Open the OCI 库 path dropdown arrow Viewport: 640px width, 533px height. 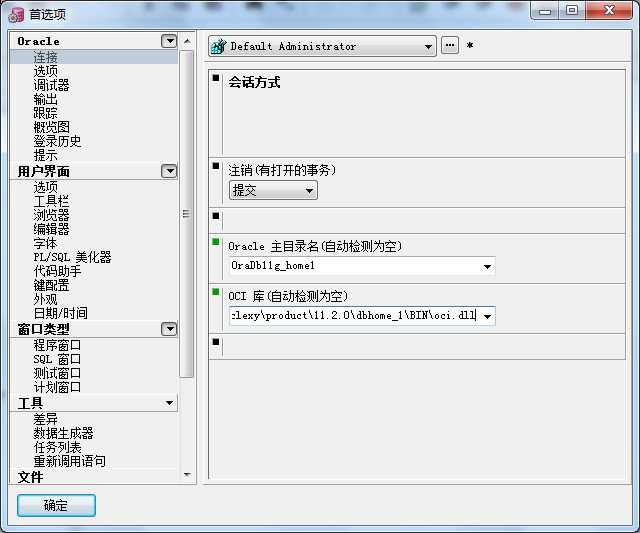pos(487,316)
